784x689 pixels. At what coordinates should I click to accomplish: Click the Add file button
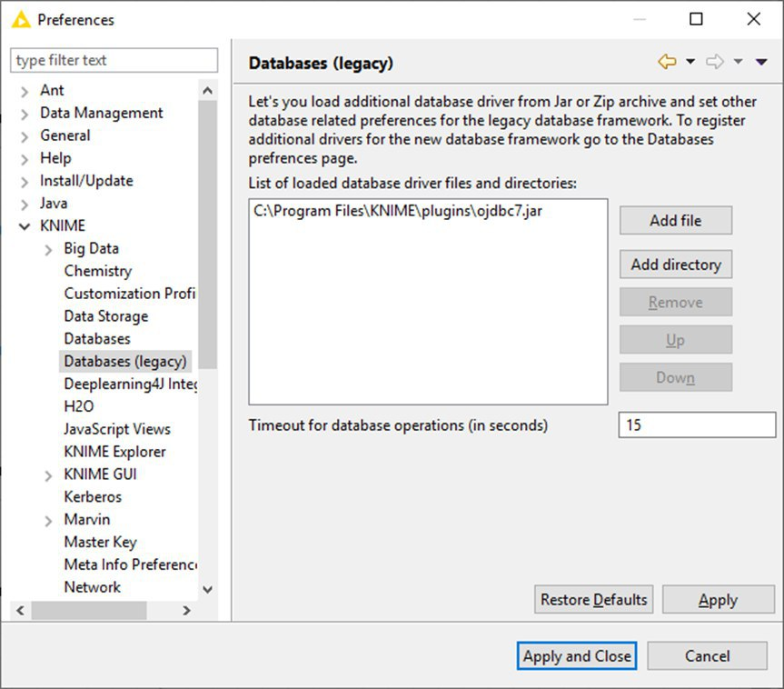coord(676,220)
